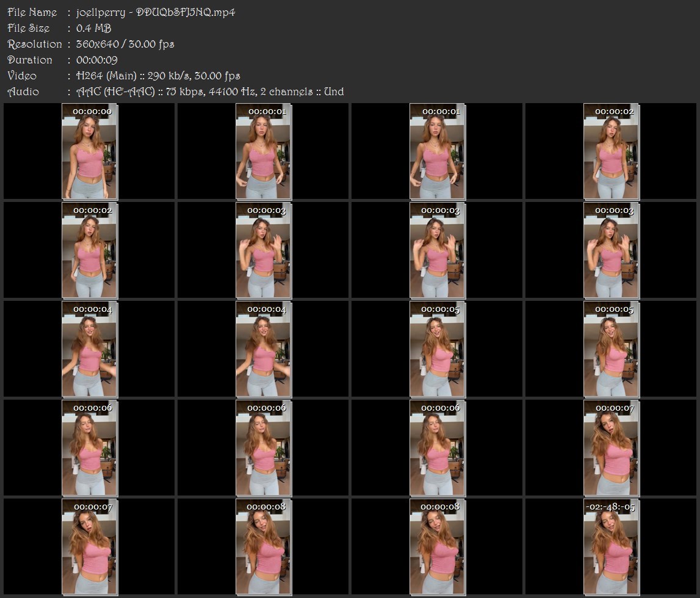The width and height of the screenshot is (700, 598).
Task: Click the 'Duration' label
Action: coord(30,60)
